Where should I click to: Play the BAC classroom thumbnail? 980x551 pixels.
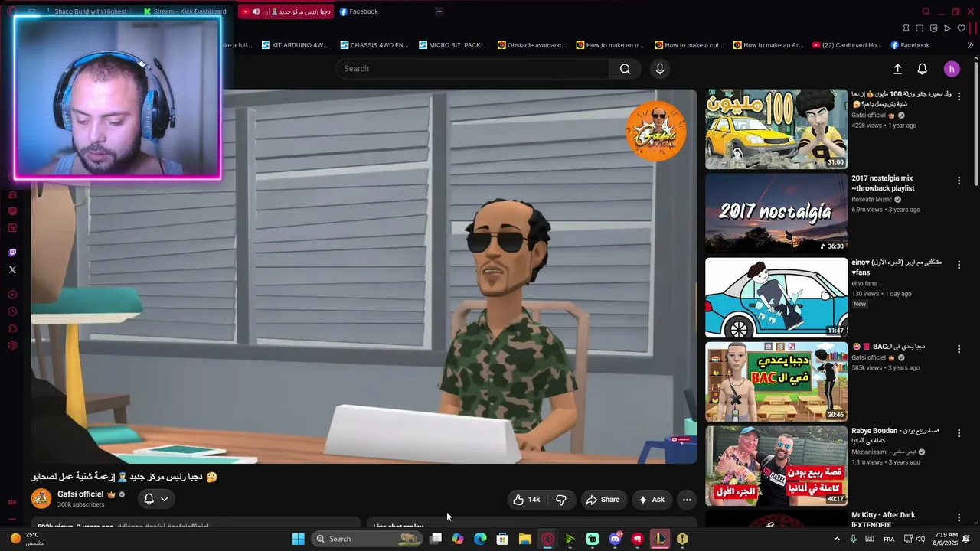pyautogui.click(x=776, y=382)
